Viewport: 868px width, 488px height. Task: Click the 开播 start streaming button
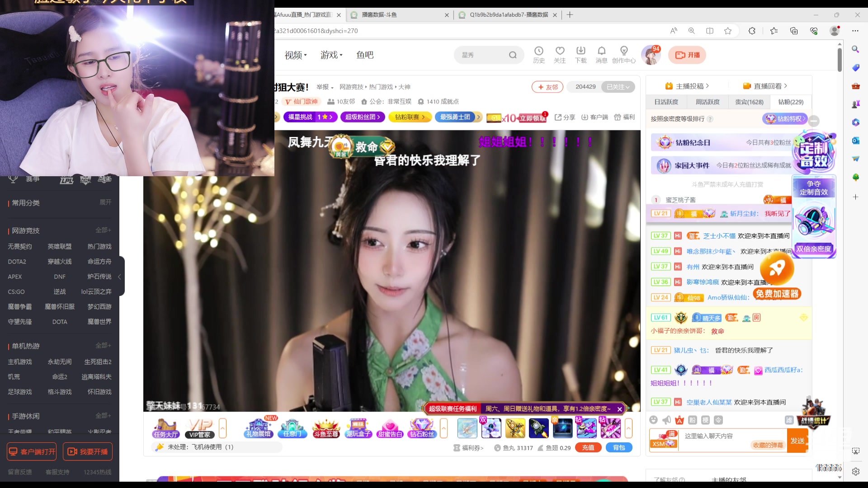(687, 55)
